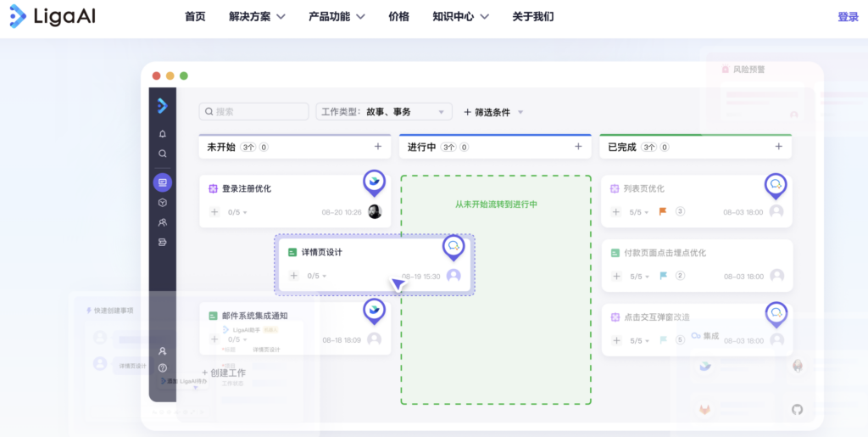Click the 08-20 10:26 date on the 登录注册优化 card

tap(342, 212)
